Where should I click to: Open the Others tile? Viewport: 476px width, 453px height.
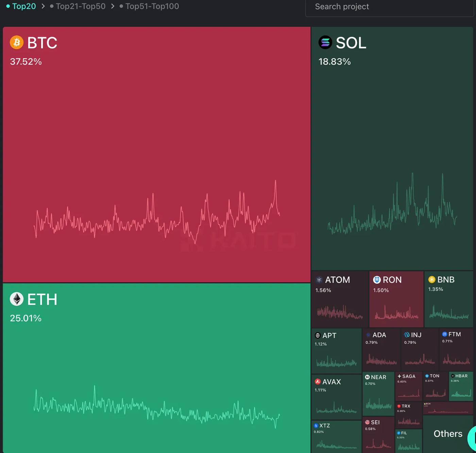[x=447, y=434]
